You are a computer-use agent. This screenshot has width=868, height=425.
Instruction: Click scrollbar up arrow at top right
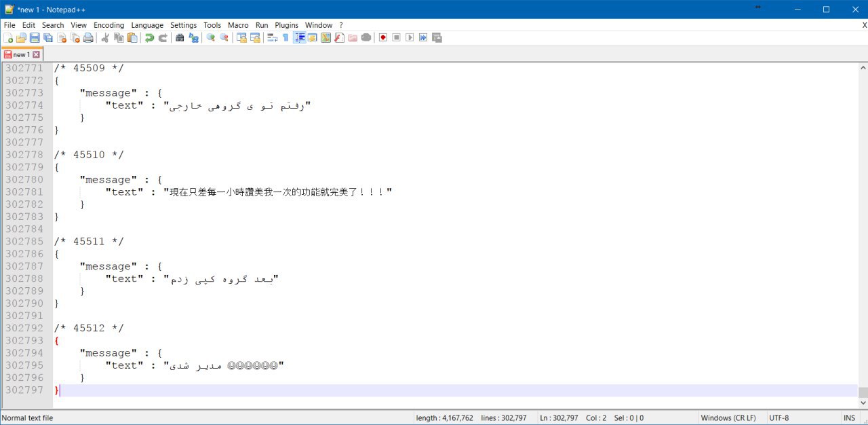pos(863,68)
